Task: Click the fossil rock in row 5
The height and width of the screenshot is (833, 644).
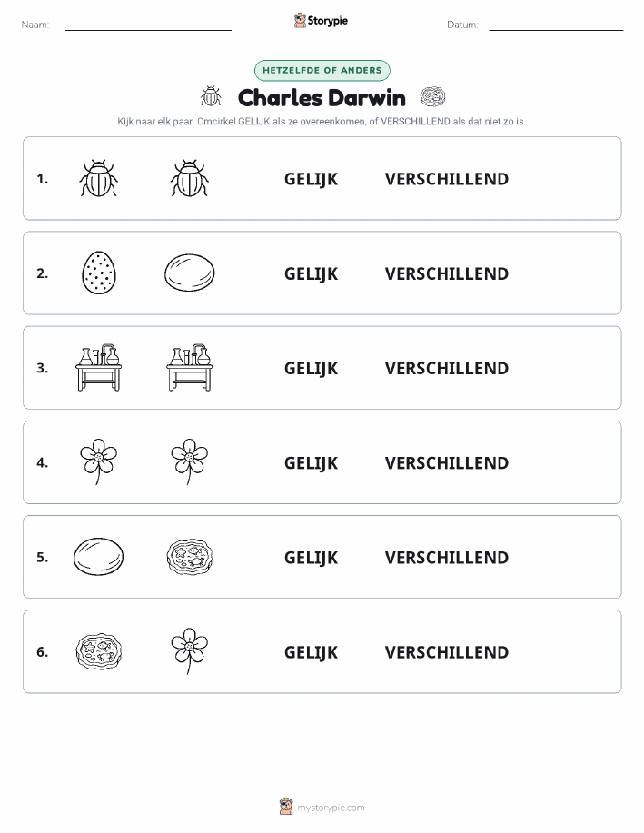Action: click(190, 557)
